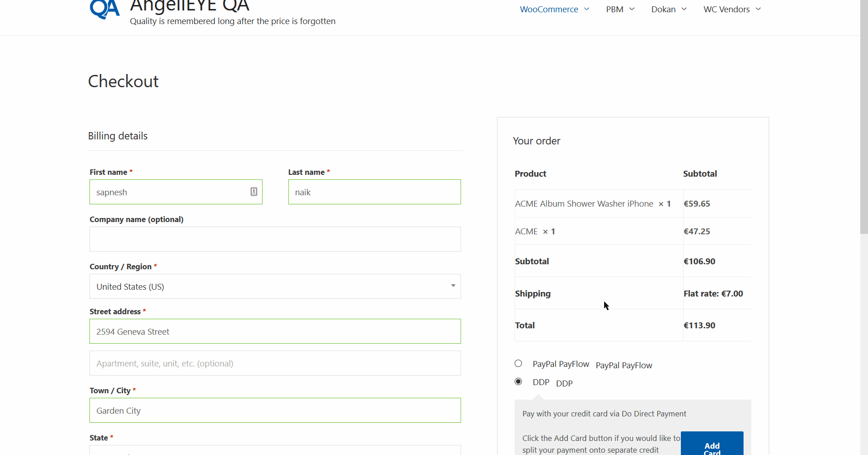Viewport: 868px width, 455px height.
Task: Focus the Last name field
Action: [374, 192]
